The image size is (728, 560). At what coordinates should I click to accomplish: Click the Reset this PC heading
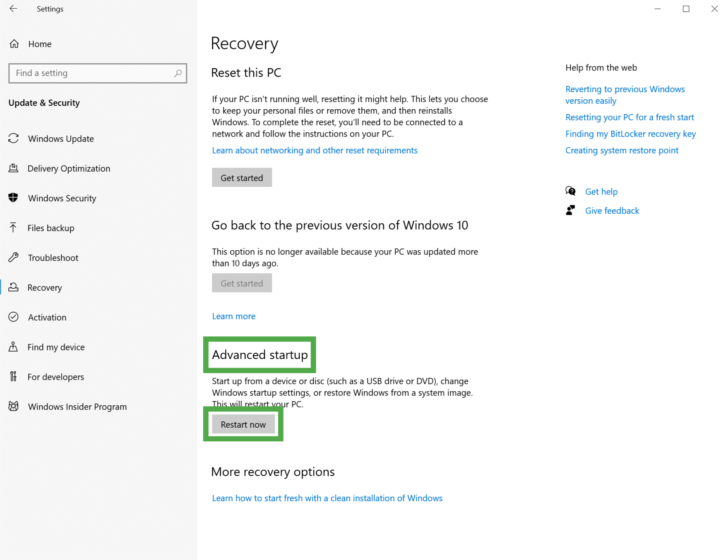(246, 72)
